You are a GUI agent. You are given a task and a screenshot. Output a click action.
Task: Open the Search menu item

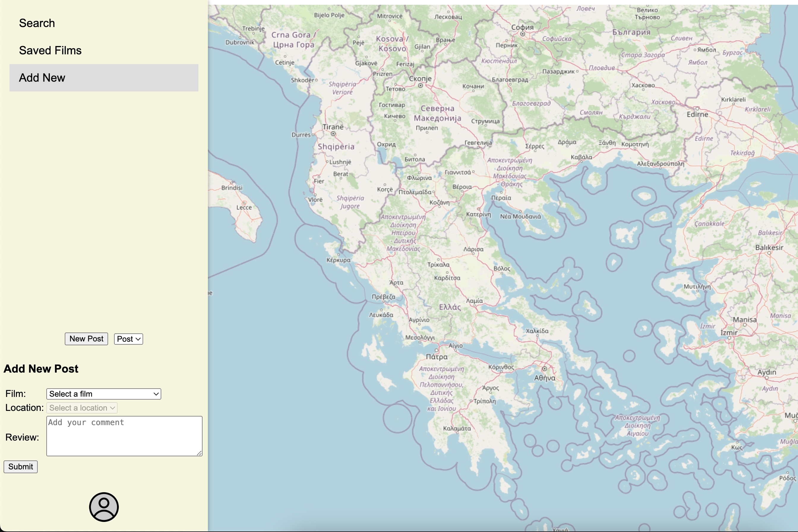[37, 23]
